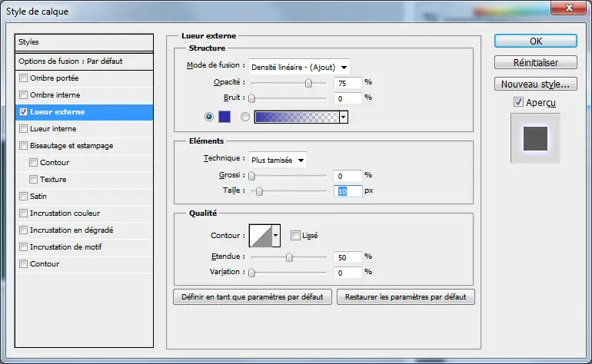Click the blue glow color swatch
This screenshot has width=592, height=364.
[x=224, y=117]
